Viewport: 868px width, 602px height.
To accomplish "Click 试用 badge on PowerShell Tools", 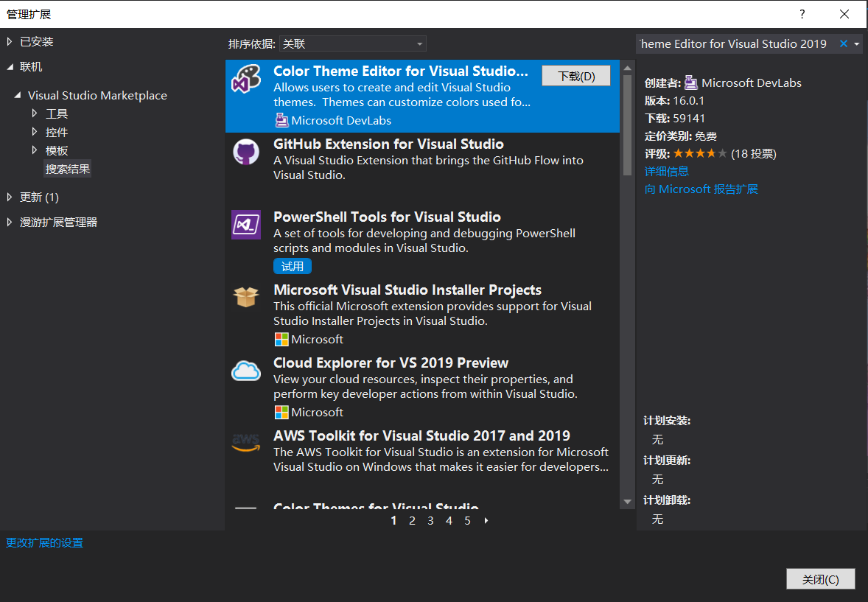I will pos(293,267).
